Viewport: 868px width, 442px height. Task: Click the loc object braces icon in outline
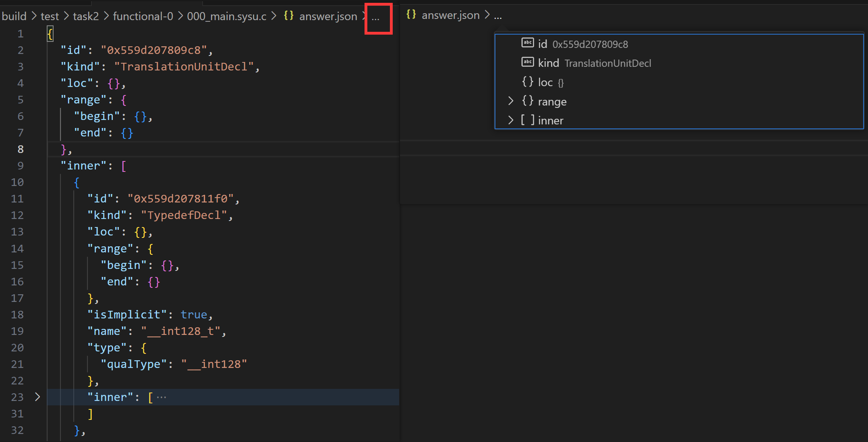527,82
